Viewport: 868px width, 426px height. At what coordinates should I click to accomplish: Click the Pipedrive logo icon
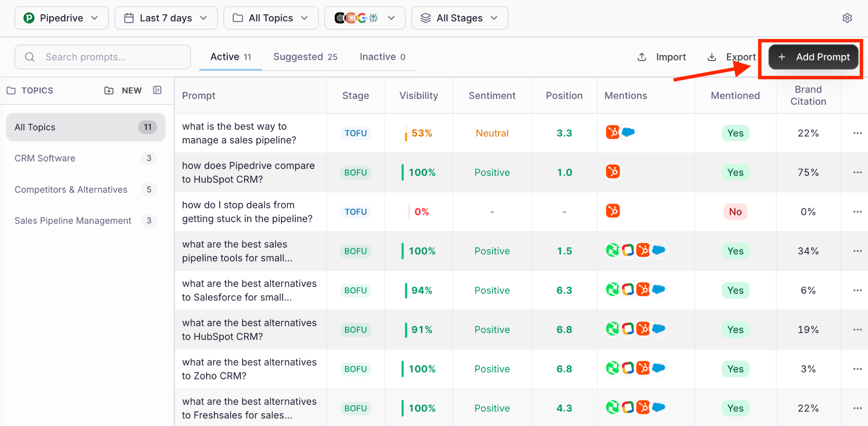click(29, 18)
